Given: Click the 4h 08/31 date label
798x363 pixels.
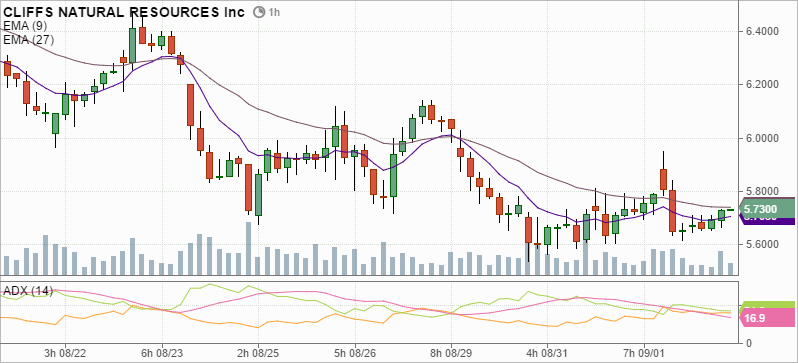Looking at the screenshot, I should tap(548, 352).
